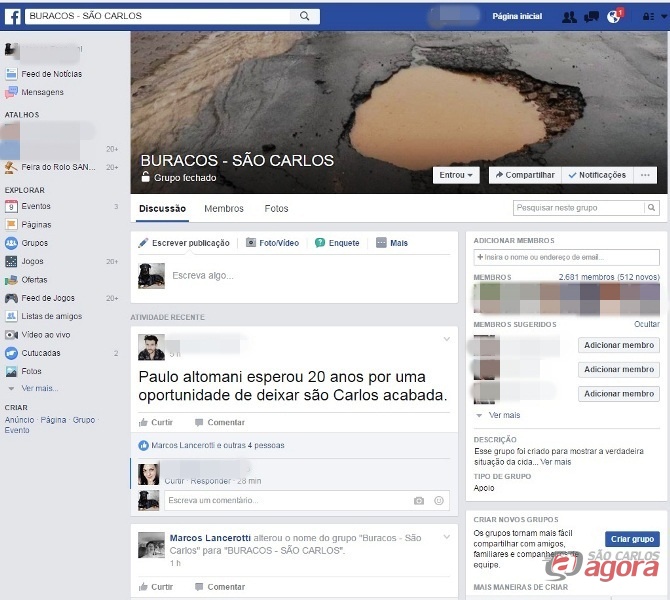Click Ocultar for suggested members
Image resolution: width=670 pixels, height=600 pixels.
click(647, 324)
